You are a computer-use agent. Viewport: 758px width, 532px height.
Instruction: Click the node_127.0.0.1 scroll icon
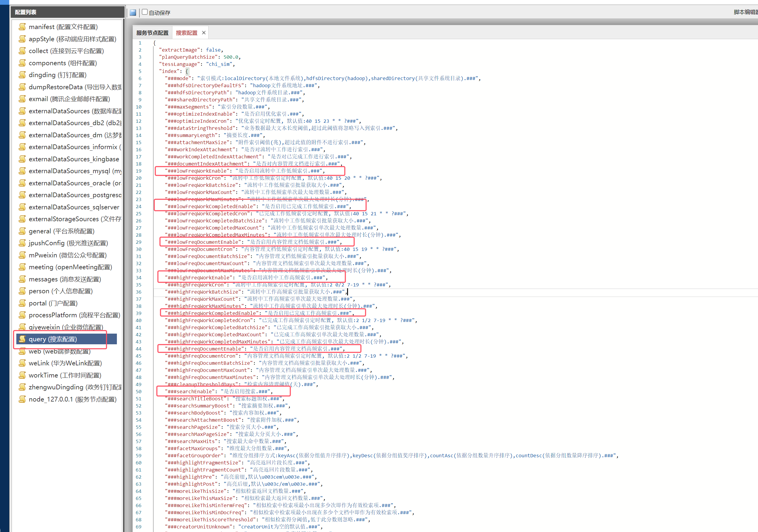[22, 399]
